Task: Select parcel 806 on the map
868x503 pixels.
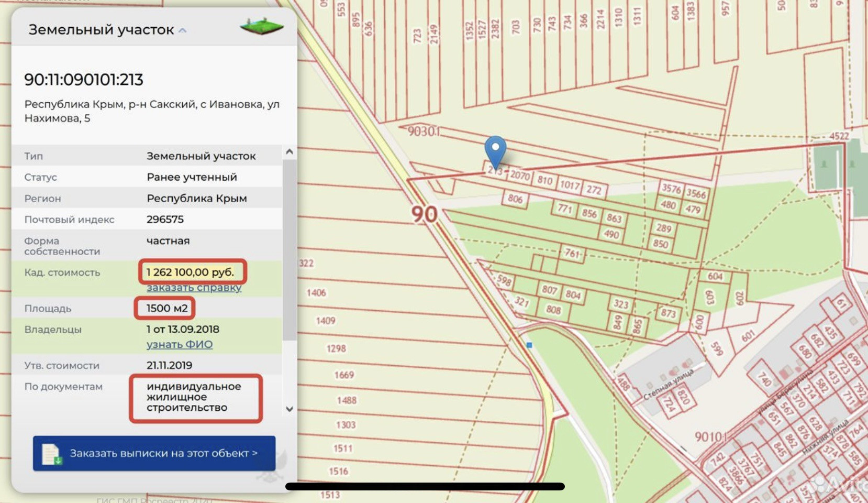Action: (x=515, y=199)
